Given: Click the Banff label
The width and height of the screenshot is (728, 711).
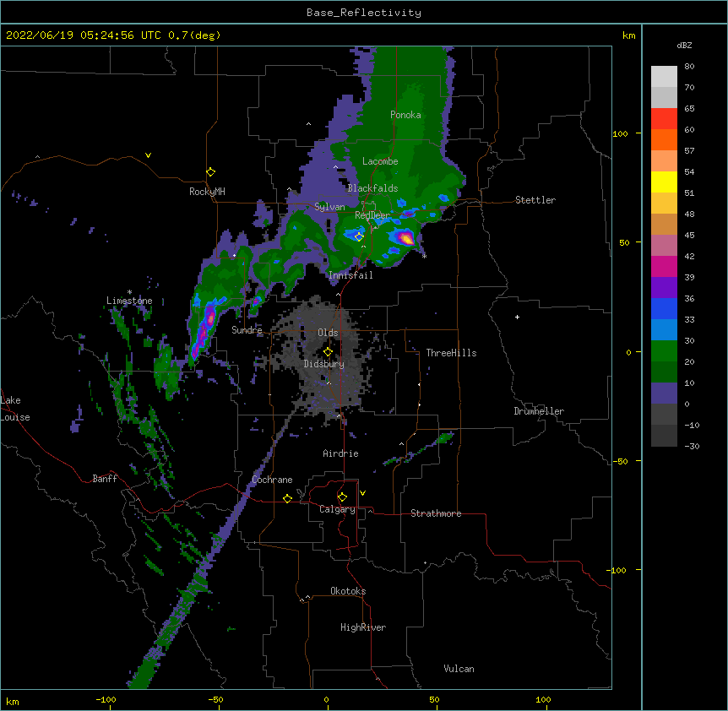Looking at the screenshot, I should point(105,479).
